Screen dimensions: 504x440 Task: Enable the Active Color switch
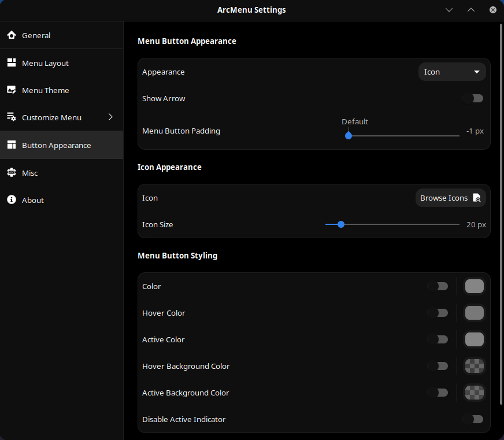click(x=438, y=339)
